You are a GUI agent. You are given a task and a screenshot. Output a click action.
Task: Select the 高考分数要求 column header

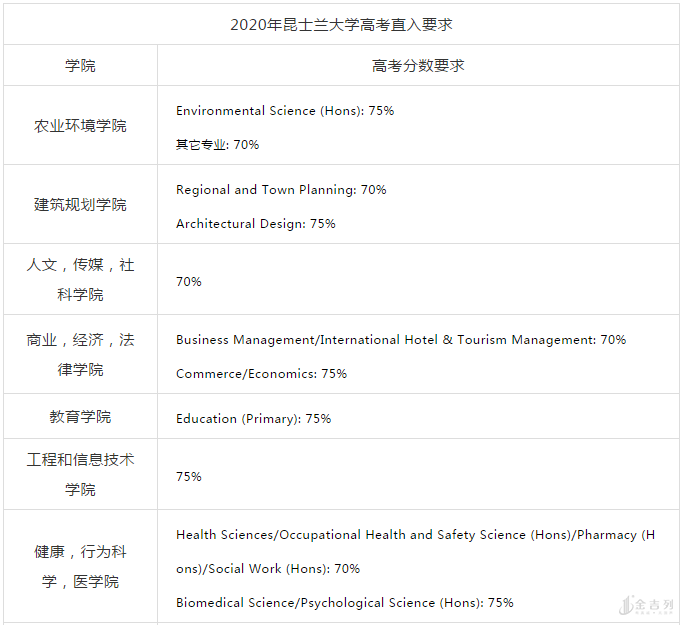point(418,66)
